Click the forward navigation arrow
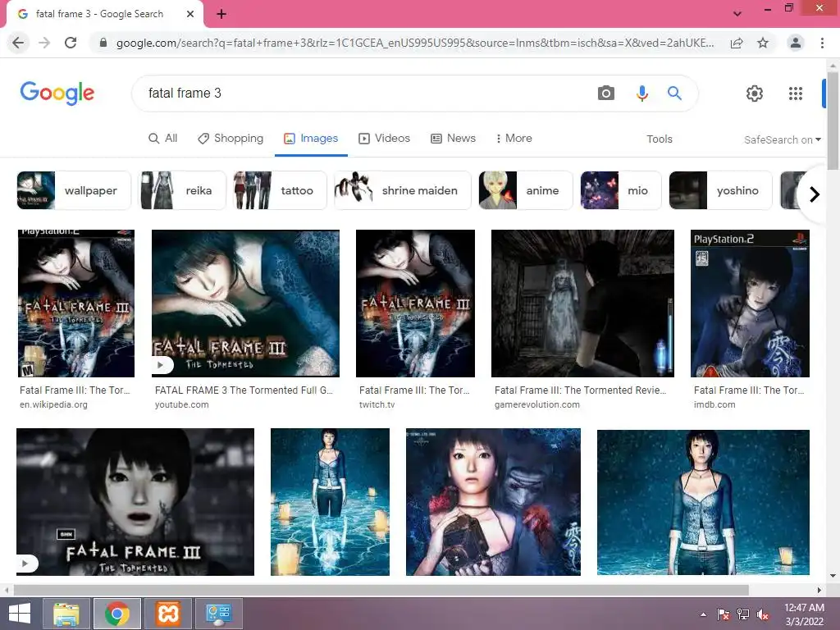 click(x=44, y=43)
